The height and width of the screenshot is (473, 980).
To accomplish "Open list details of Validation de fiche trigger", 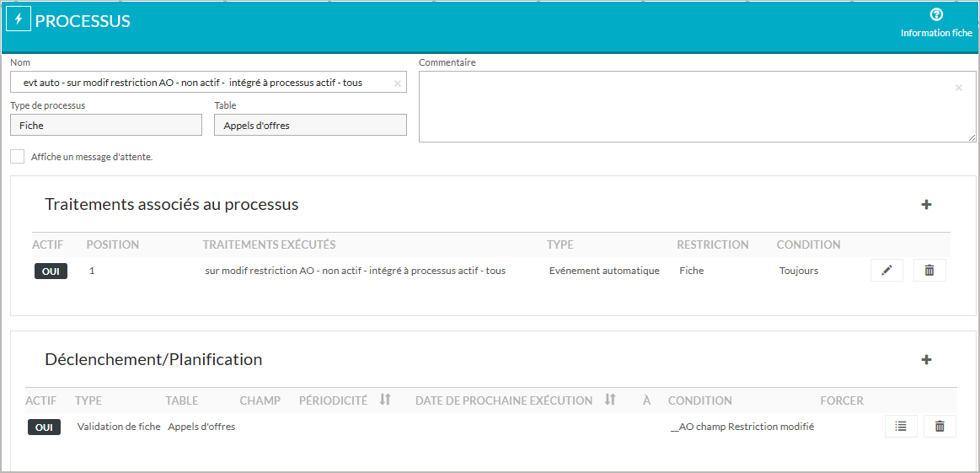I will click(901, 426).
